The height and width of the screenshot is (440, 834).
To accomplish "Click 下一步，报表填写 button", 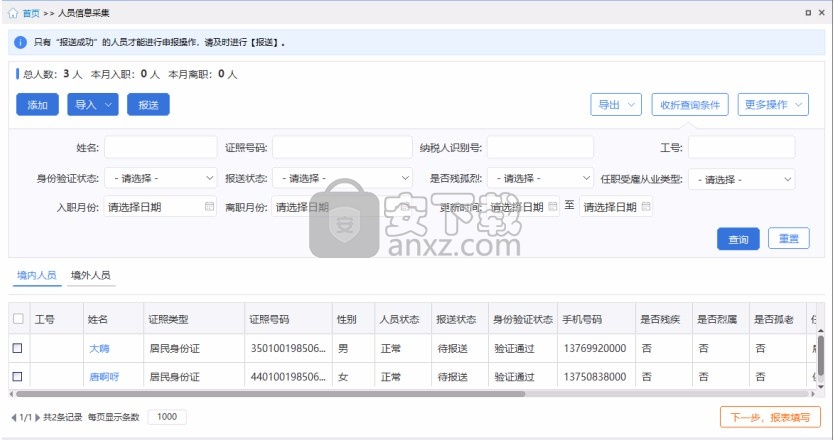I will [770, 417].
